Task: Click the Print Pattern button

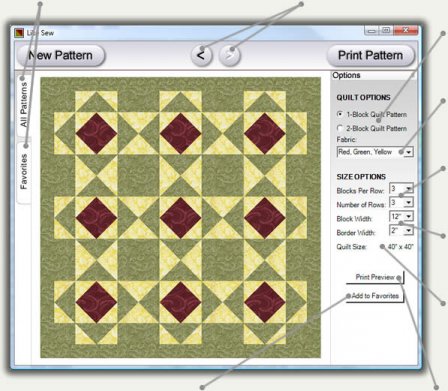Action: click(x=371, y=55)
